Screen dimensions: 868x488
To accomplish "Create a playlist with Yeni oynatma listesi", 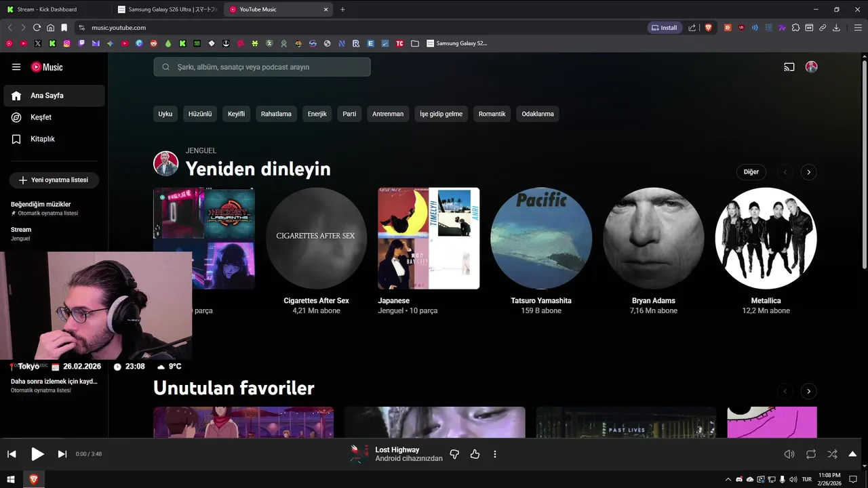I will (54, 180).
